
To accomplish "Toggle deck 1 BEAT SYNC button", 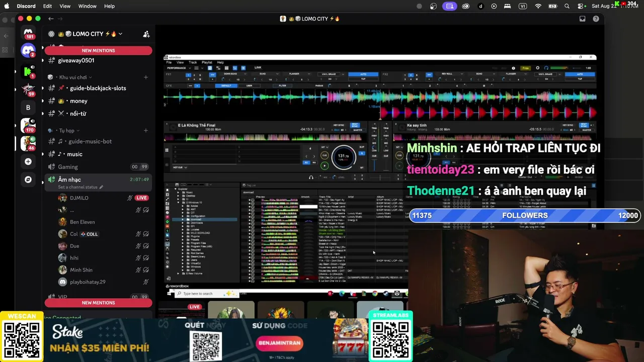I will pyautogui.click(x=355, y=125).
